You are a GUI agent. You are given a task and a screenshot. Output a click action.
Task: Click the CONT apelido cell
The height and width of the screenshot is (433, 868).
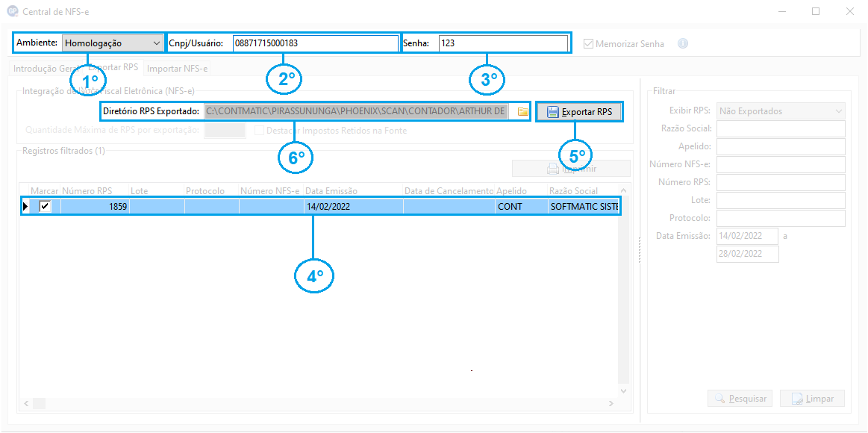521,207
